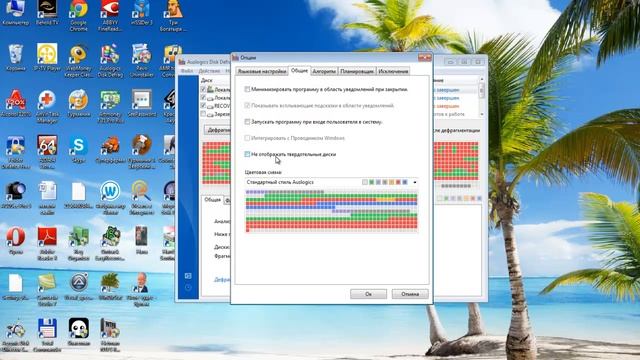Open the AIDA64 desktop shortcut
Screen dimensions: 640x360
(x=47, y=152)
